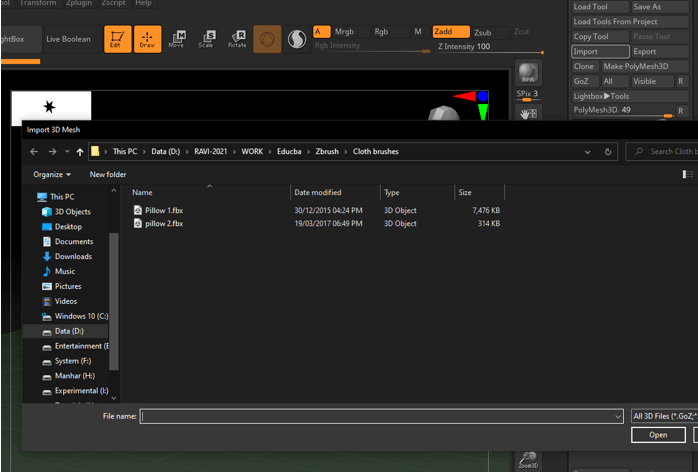Select the Scale tool
The width and height of the screenshot is (698, 472).
207,39
